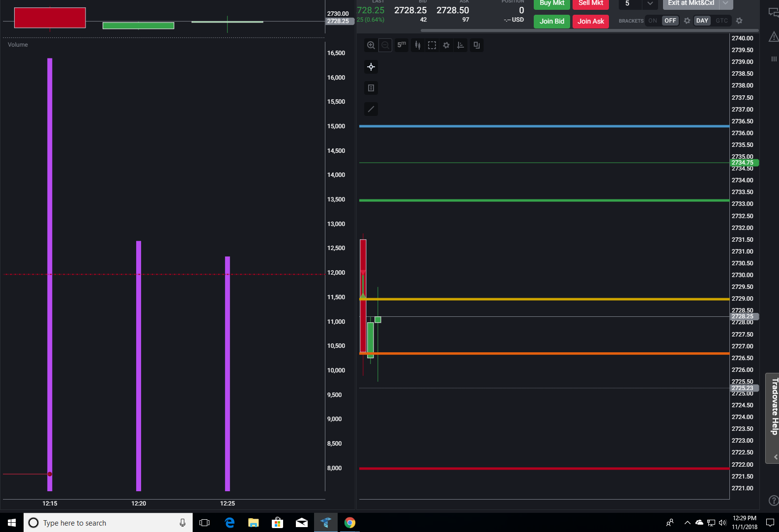Expand the Exit at Mkt&Cxl dropdown arrow
Viewport: 779px width, 532px height.
[x=726, y=4]
